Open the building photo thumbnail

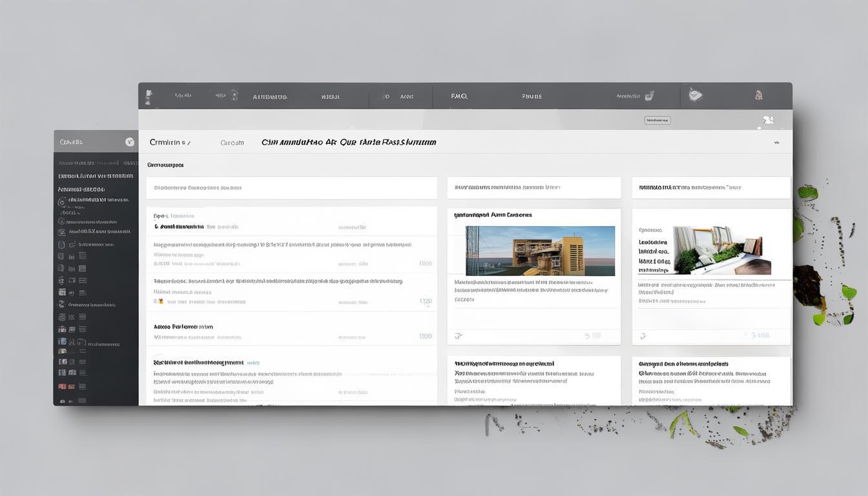[x=540, y=251]
